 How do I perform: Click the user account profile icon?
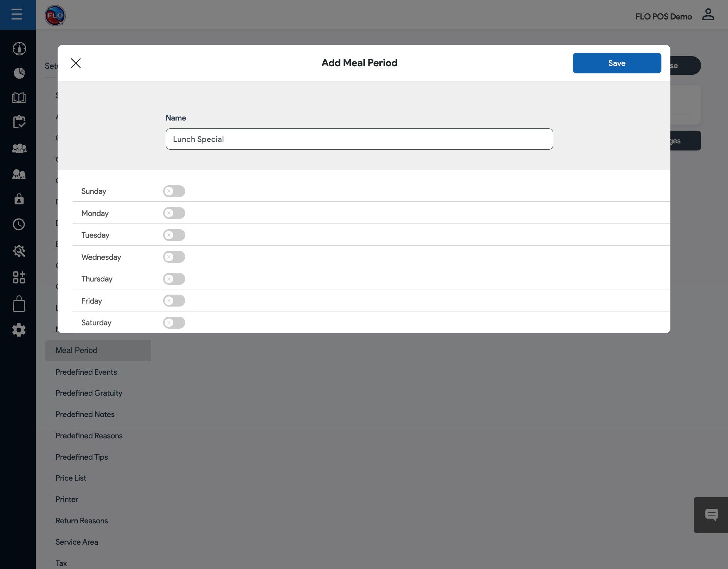click(x=708, y=15)
